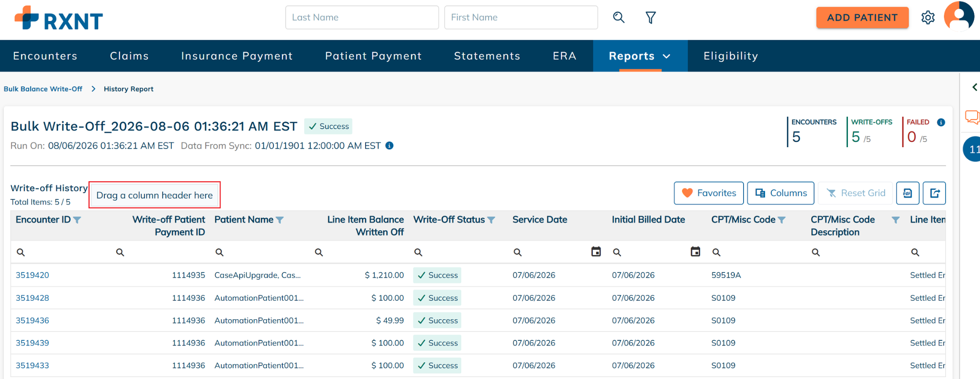Click the Success badge next to report title
980x379 pixels.
point(328,126)
